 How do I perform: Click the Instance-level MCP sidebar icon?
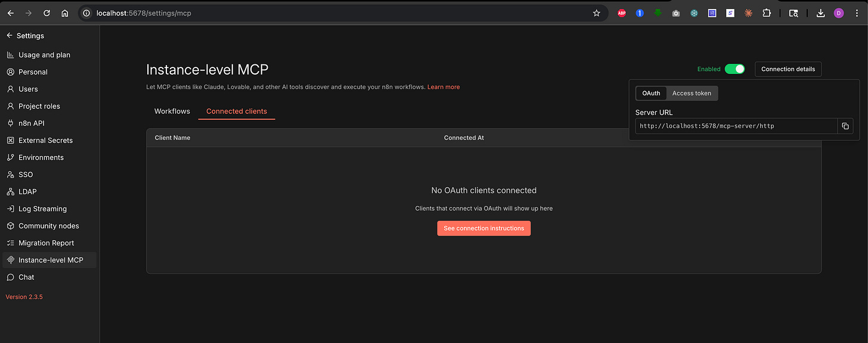pyautogui.click(x=10, y=260)
